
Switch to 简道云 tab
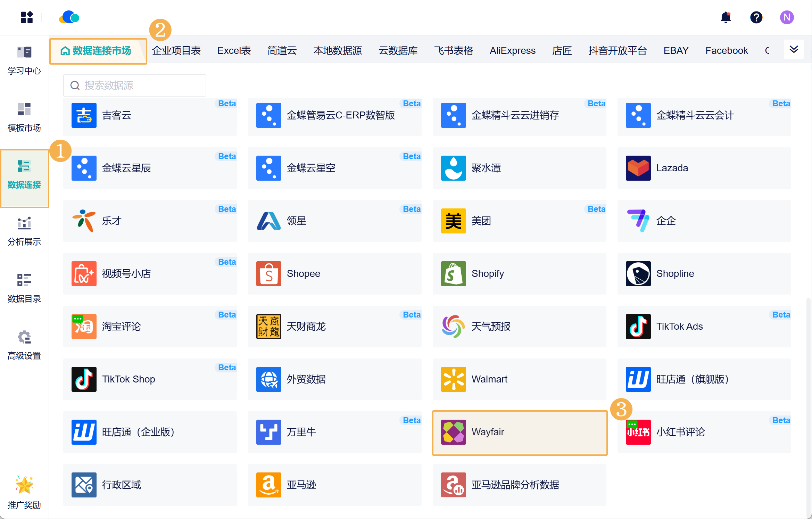click(282, 51)
